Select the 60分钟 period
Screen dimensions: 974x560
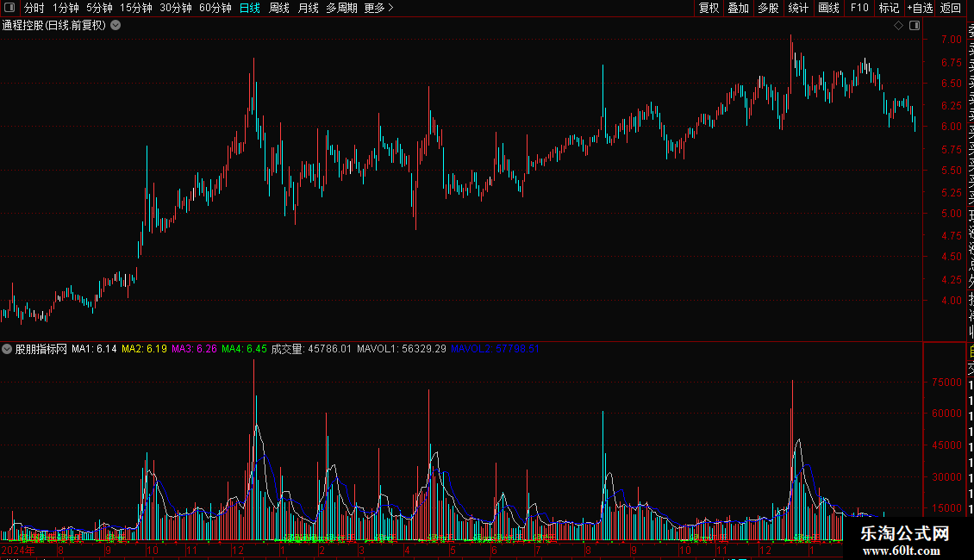215,8
